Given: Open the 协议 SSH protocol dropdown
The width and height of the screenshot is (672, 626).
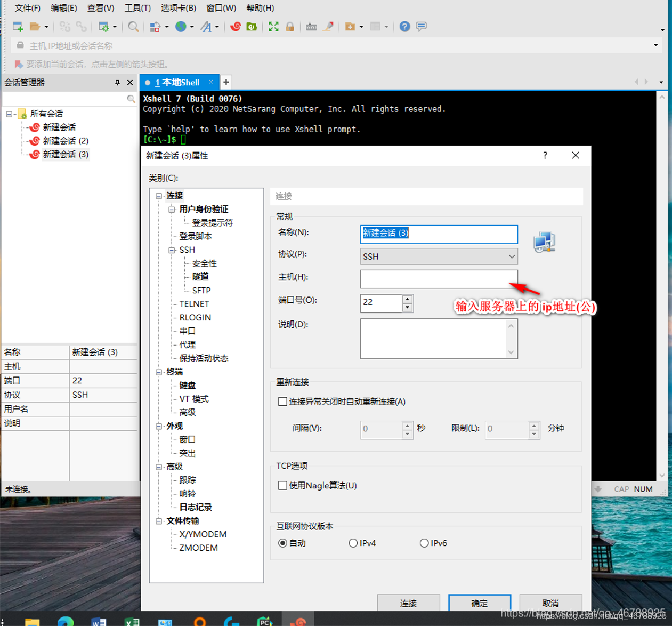Looking at the screenshot, I should click(x=439, y=256).
